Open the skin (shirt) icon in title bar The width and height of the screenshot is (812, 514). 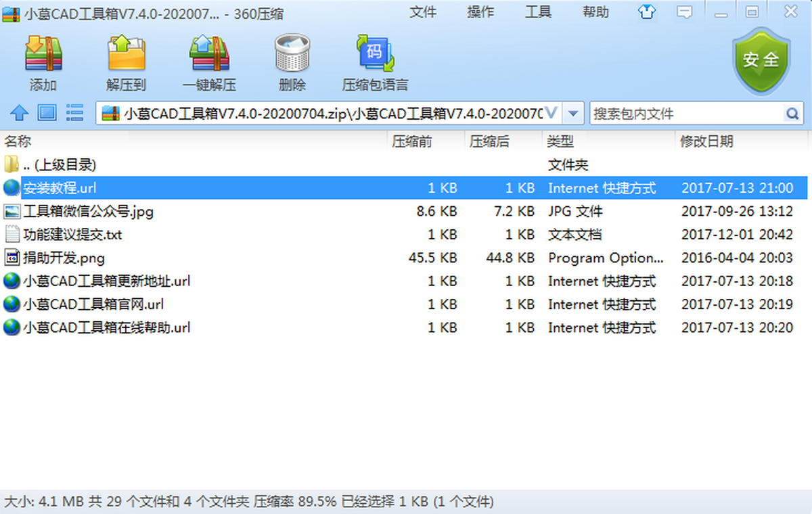647,12
